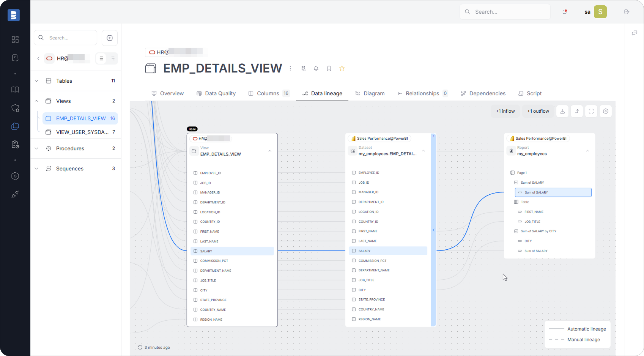Switch to the Data Quality tab
Viewport: 644px width, 356px height.
coord(216,93)
